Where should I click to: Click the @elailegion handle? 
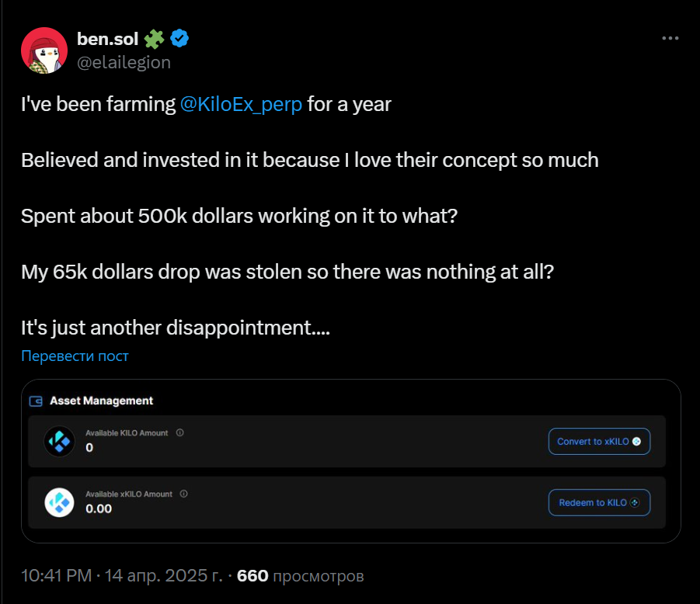pos(124,62)
